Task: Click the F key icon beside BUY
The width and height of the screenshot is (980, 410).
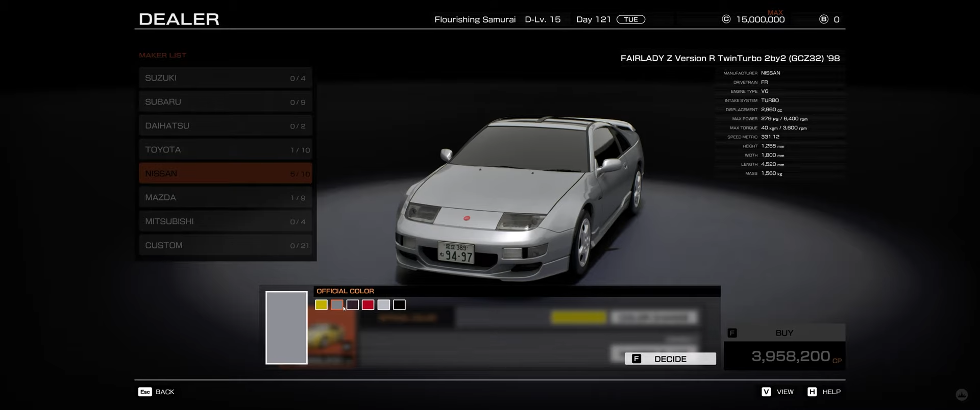Action: coord(732,333)
